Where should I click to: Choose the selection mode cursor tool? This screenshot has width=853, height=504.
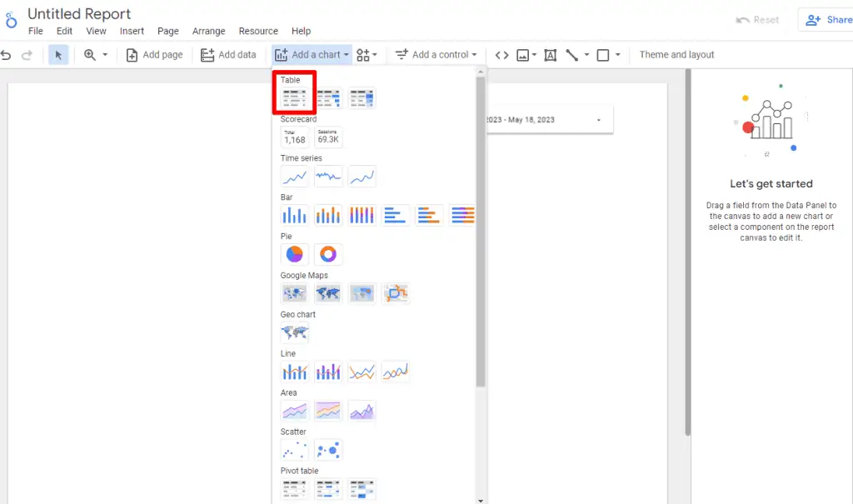tap(58, 55)
